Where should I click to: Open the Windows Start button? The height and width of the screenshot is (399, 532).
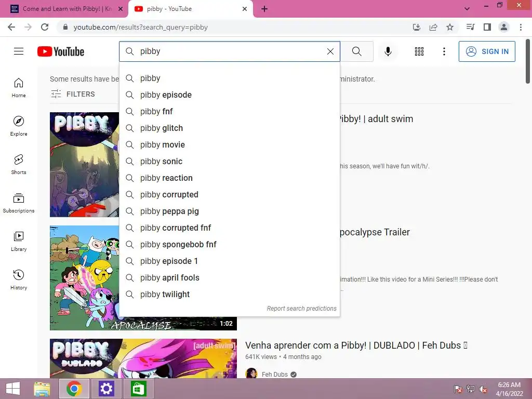click(x=13, y=389)
